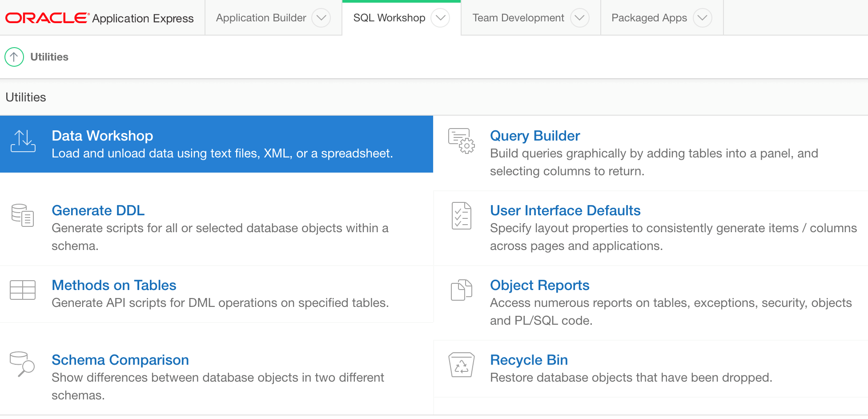Image resolution: width=868 pixels, height=419 pixels.
Task: Open the SQL Workshop tab
Action: [389, 18]
